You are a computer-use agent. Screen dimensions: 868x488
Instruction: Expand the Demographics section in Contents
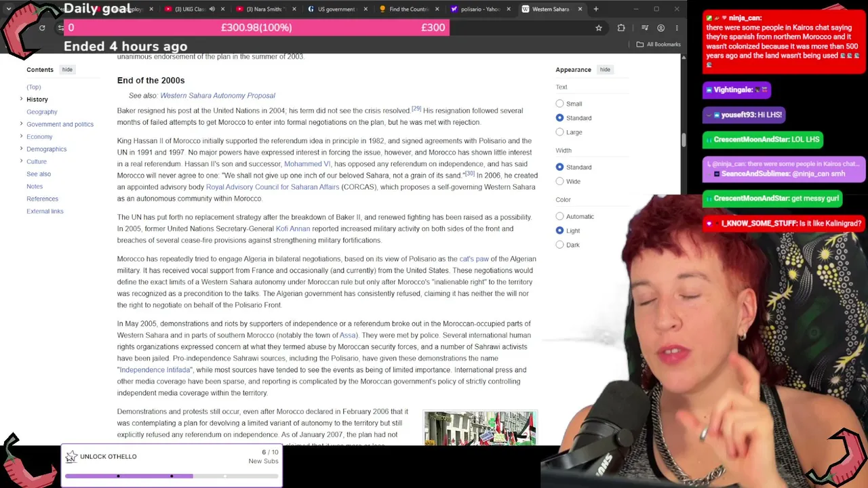click(21, 148)
